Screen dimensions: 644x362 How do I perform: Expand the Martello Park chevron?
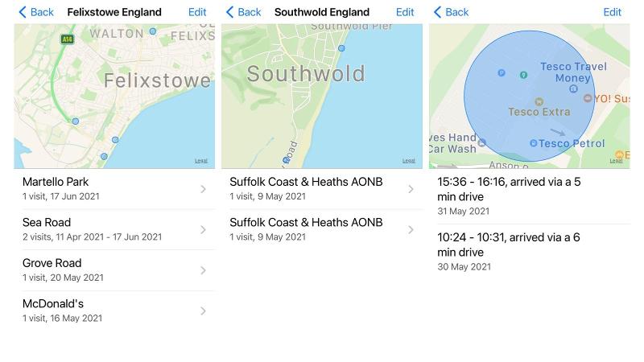click(203, 189)
